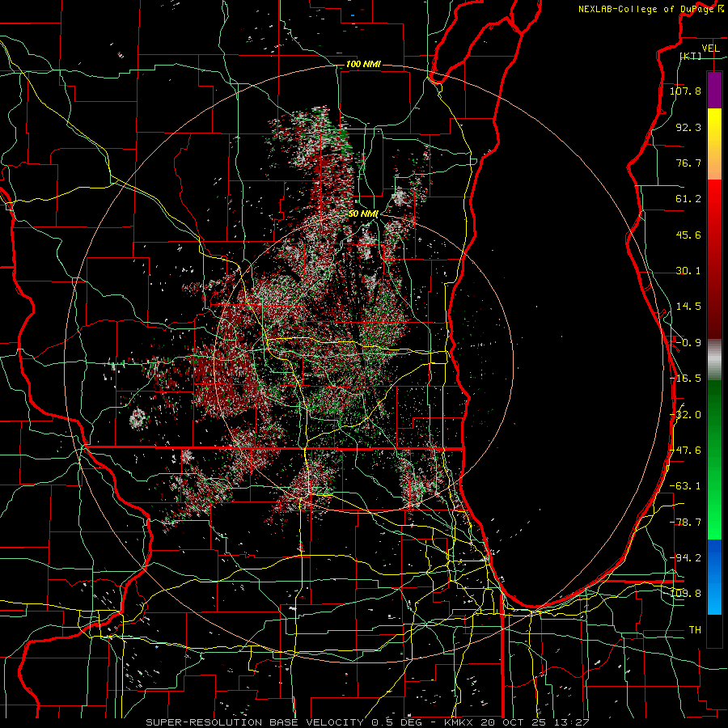Click the 14.5 scale value
Image resolution: width=728 pixels, height=728 pixels.
click(x=688, y=307)
